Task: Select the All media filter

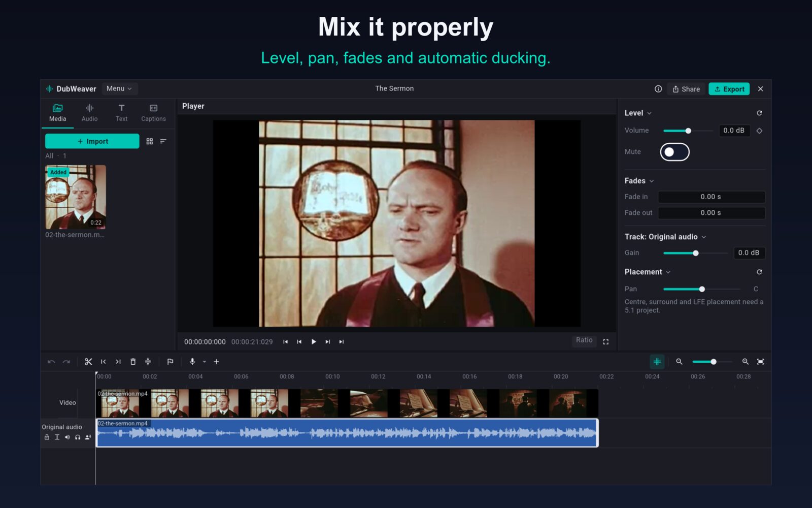Action: 49,156
